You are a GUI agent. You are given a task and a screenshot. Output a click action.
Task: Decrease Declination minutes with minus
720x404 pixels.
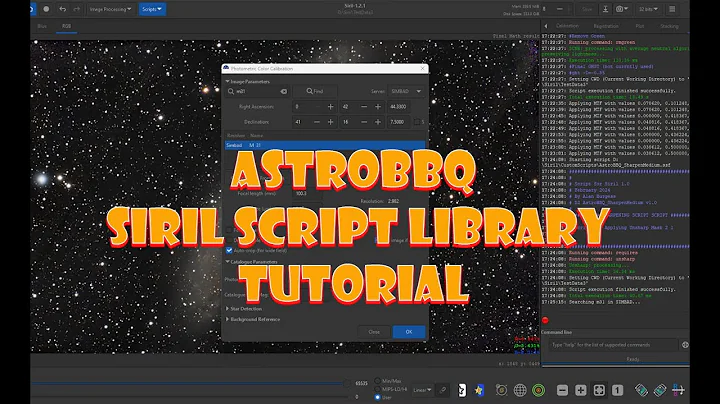(x=364, y=122)
